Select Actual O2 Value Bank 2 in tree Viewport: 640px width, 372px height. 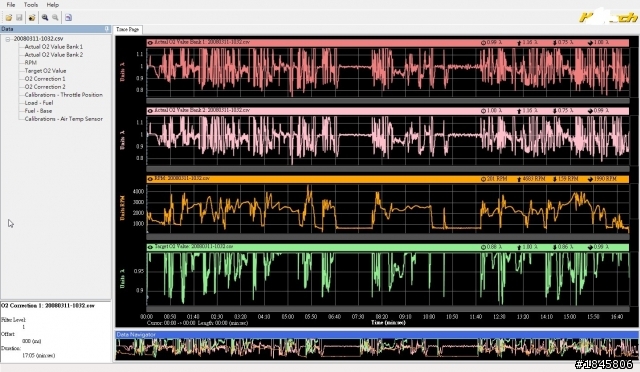pyautogui.click(x=53, y=55)
